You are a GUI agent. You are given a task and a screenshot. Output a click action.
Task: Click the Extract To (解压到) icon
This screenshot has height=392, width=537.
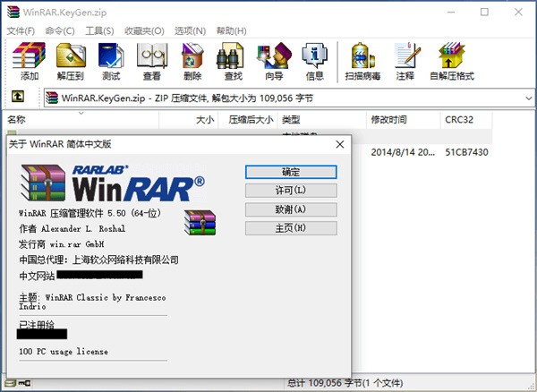(70, 55)
